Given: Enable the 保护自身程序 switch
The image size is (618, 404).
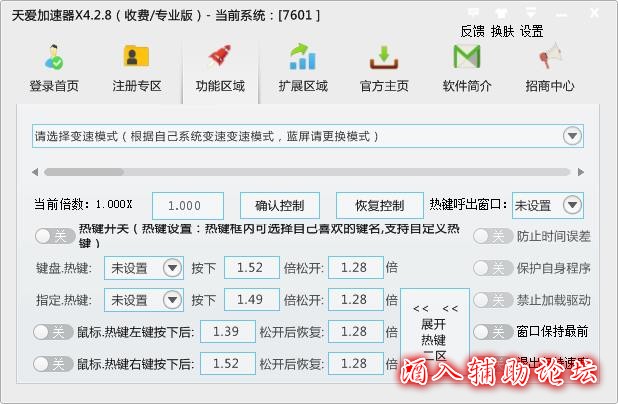Looking at the screenshot, I should 493,268.
